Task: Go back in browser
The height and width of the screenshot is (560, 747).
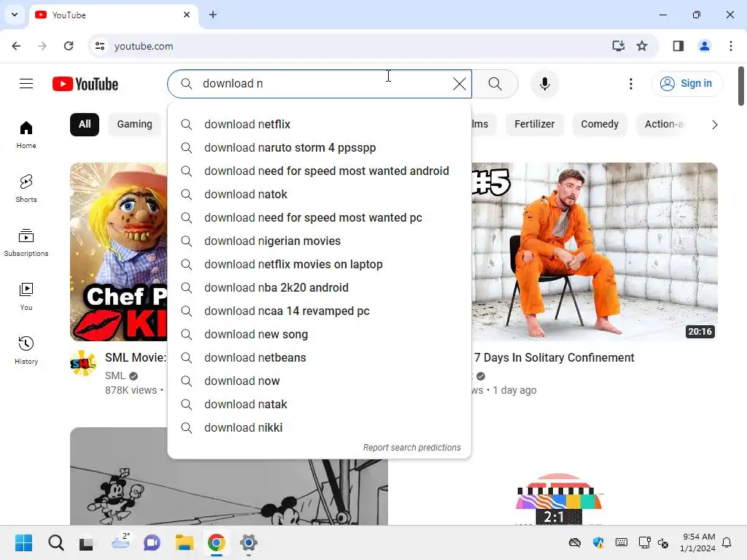Action: [x=16, y=46]
